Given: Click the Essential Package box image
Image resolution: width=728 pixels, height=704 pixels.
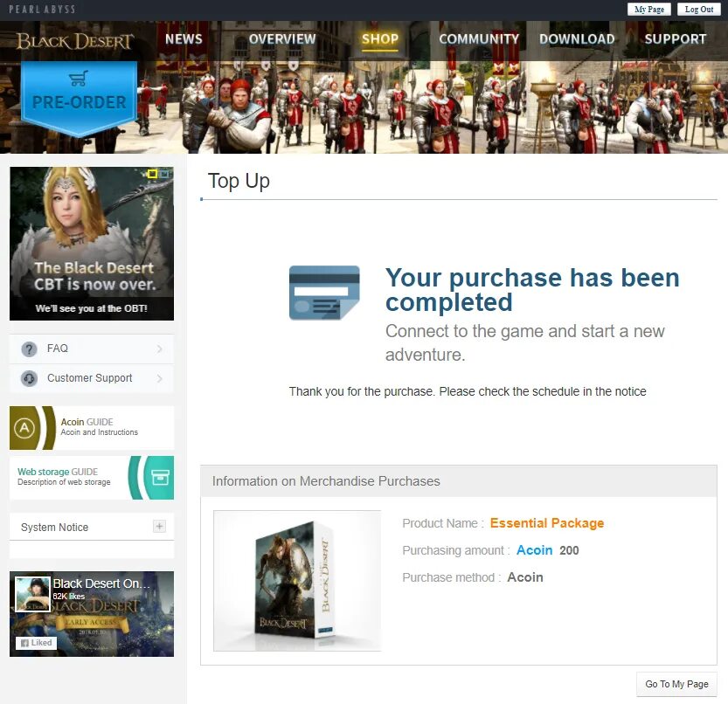Looking at the screenshot, I should click(297, 581).
